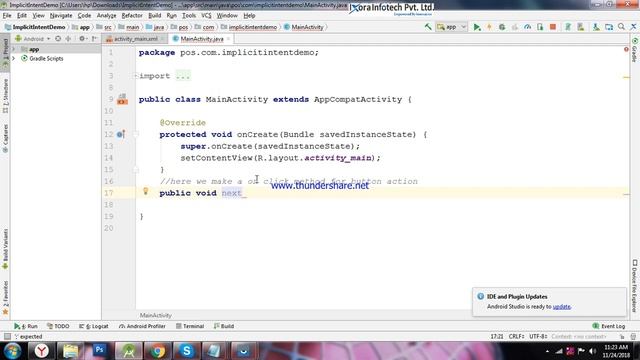Open the Refactor menu

[132, 16]
